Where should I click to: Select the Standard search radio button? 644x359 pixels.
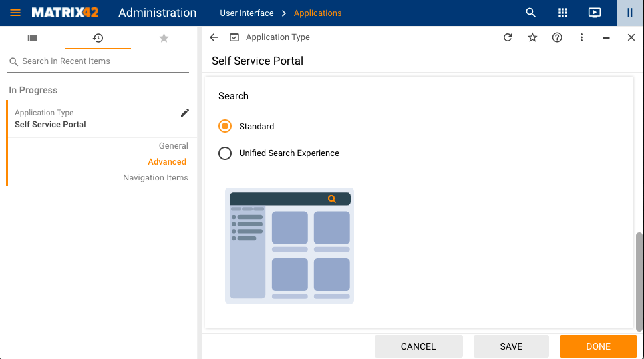(226, 126)
